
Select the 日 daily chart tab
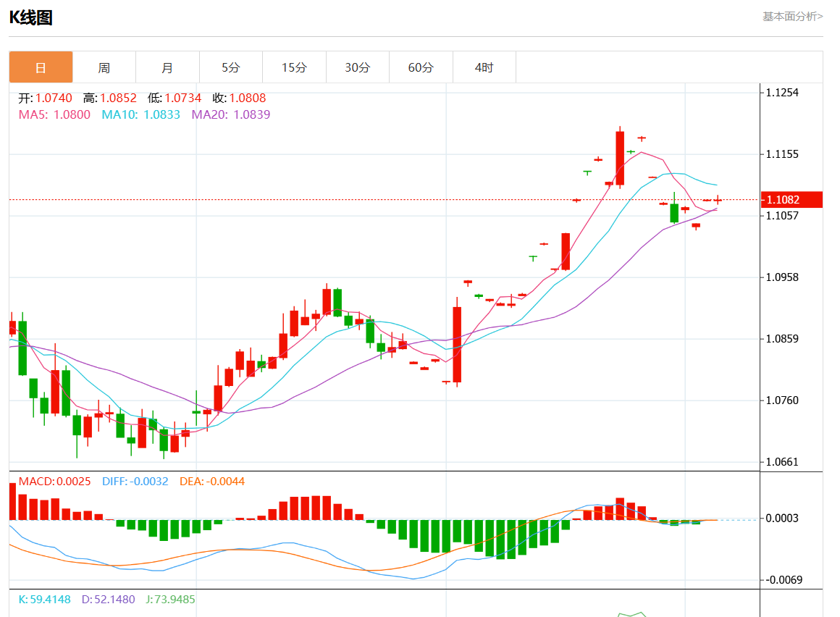click(x=41, y=67)
